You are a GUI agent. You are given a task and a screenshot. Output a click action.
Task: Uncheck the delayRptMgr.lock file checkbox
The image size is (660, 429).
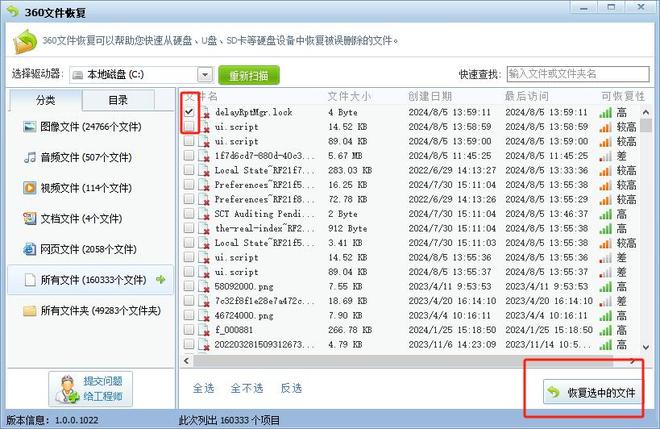click(x=189, y=113)
